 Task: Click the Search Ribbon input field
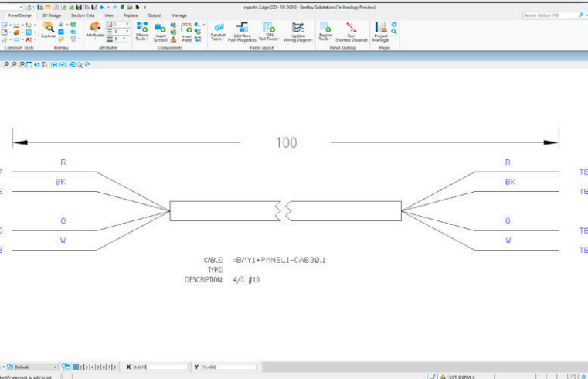[x=549, y=15]
